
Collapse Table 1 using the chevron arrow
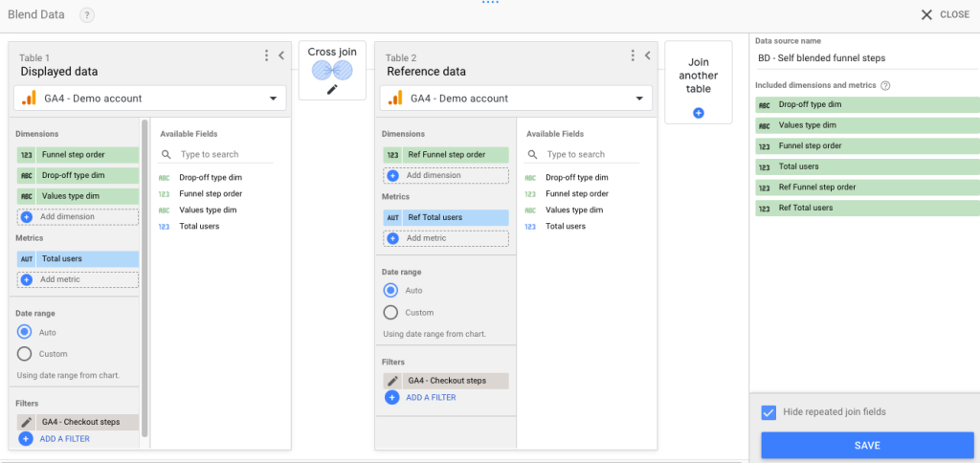(x=281, y=55)
